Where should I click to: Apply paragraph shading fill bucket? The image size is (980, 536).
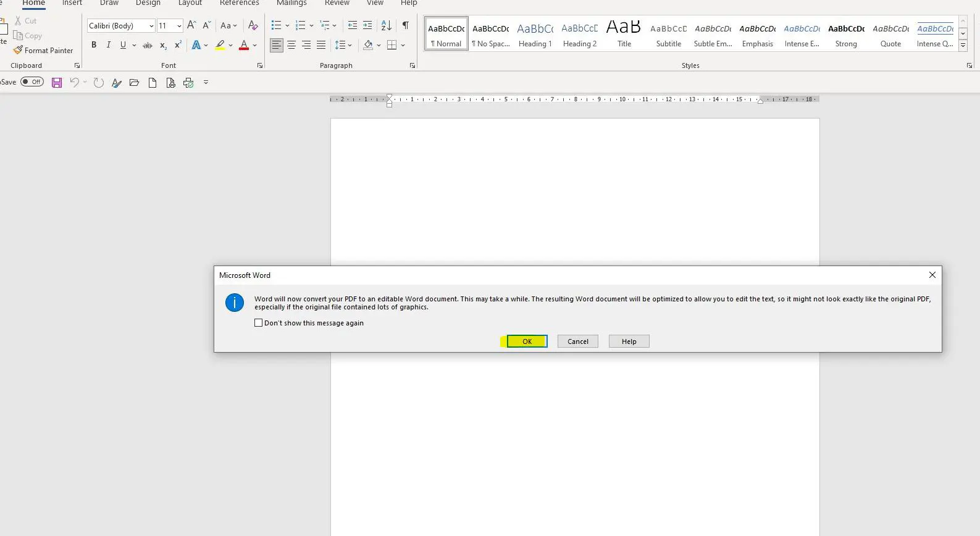(368, 45)
